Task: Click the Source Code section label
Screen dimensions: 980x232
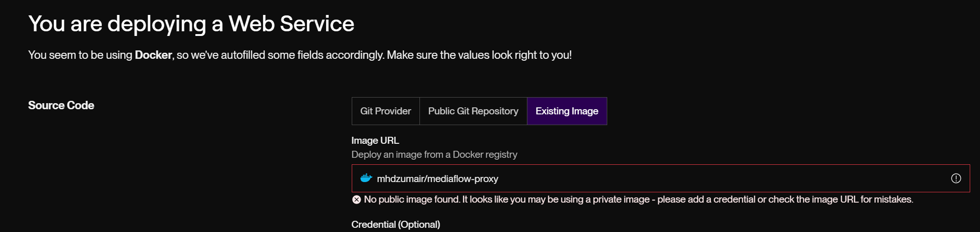Action: click(61, 105)
